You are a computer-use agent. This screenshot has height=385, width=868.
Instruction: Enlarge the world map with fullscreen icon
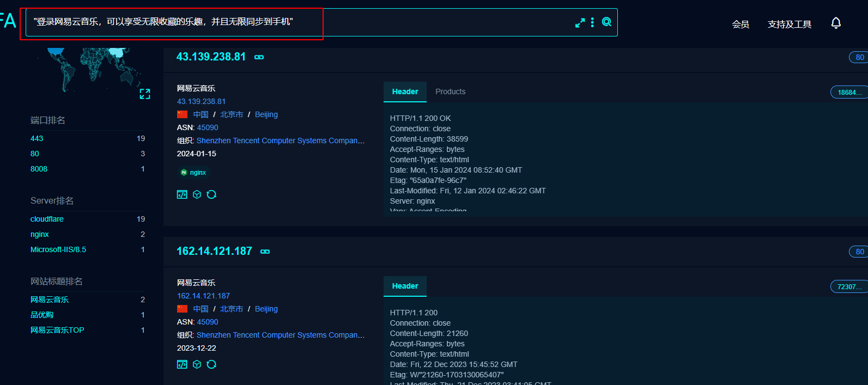[x=145, y=94]
